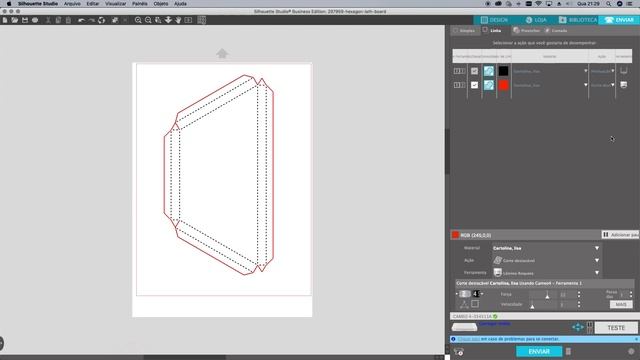Screen dimensions: 640x360
Task: Undo the last action
Action: (82, 20)
